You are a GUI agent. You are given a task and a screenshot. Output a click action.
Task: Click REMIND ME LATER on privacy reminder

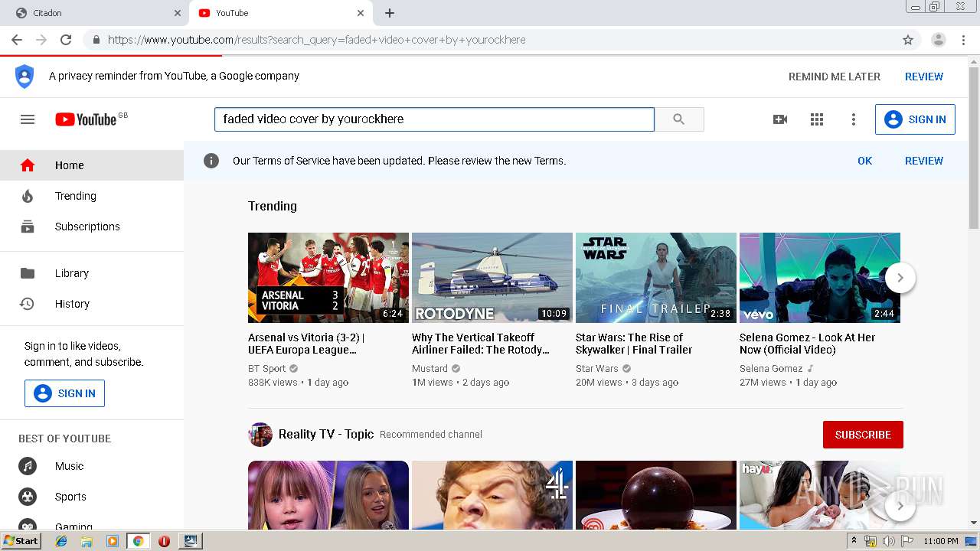click(835, 77)
